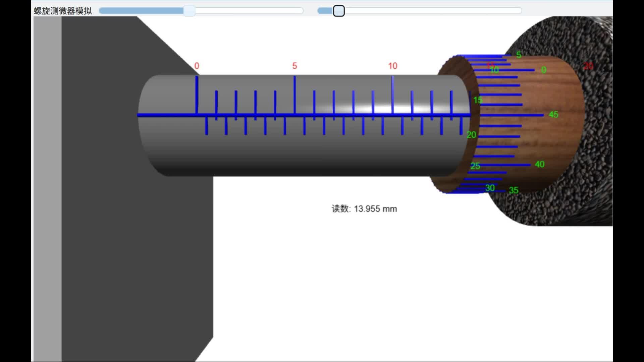Click the green 40 thimble mark

click(x=540, y=164)
